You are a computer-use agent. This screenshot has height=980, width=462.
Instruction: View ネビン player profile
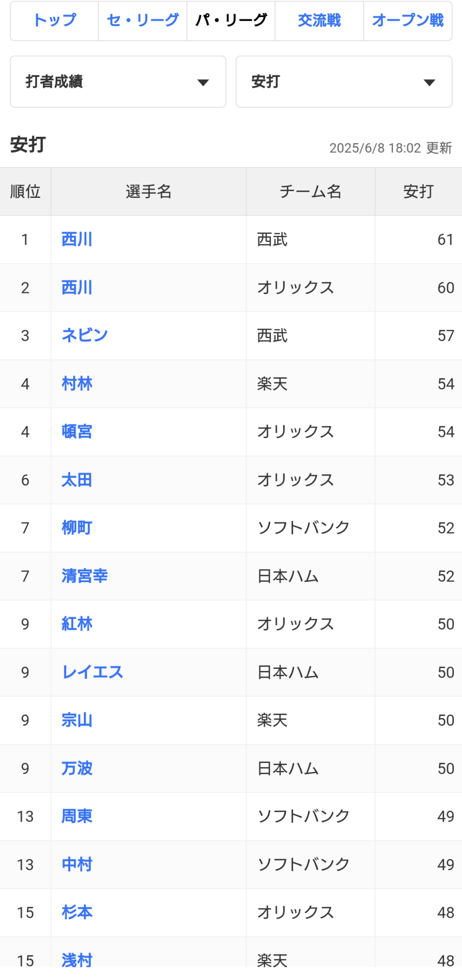coord(84,336)
